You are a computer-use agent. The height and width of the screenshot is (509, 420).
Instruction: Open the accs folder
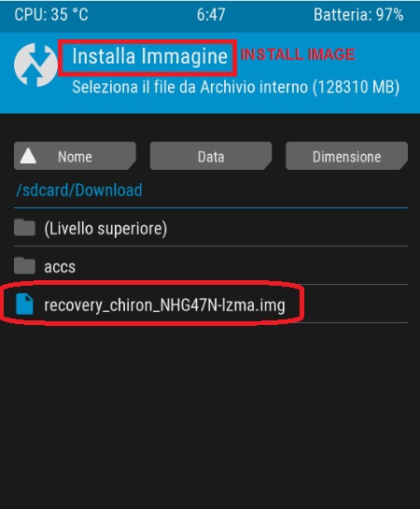pyautogui.click(x=211, y=266)
